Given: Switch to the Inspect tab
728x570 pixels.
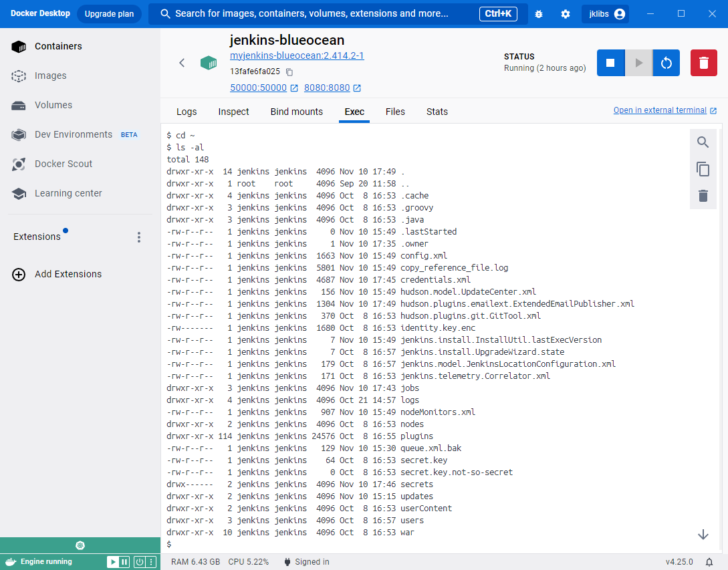Looking at the screenshot, I should (233, 112).
